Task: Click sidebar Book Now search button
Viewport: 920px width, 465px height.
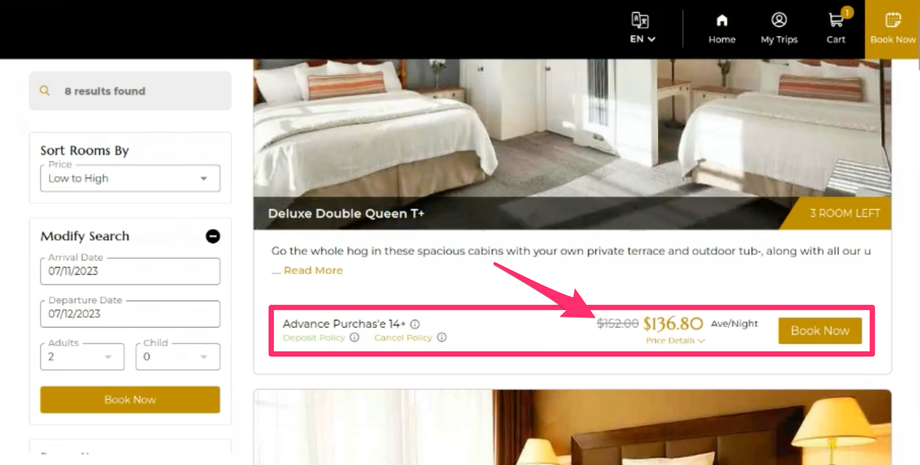Action: coord(130,399)
